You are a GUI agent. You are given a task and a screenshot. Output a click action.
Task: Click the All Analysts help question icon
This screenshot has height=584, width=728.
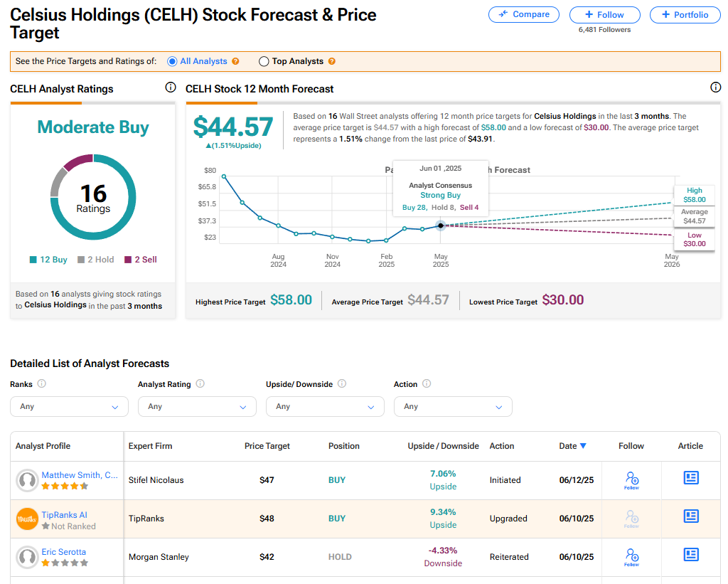point(235,61)
